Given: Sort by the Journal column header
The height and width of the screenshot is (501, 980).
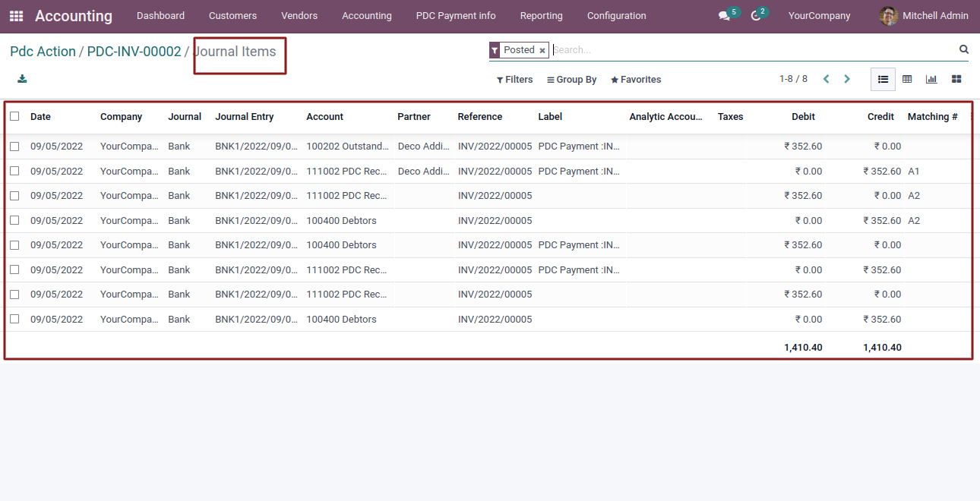Looking at the screenshot, I should tap(185, 117).
